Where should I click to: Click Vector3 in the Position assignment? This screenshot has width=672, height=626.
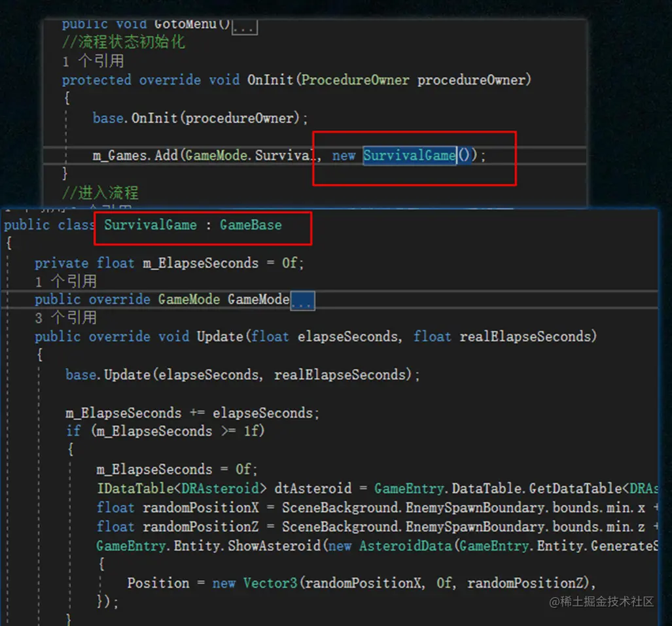click(x=270, y=583)
